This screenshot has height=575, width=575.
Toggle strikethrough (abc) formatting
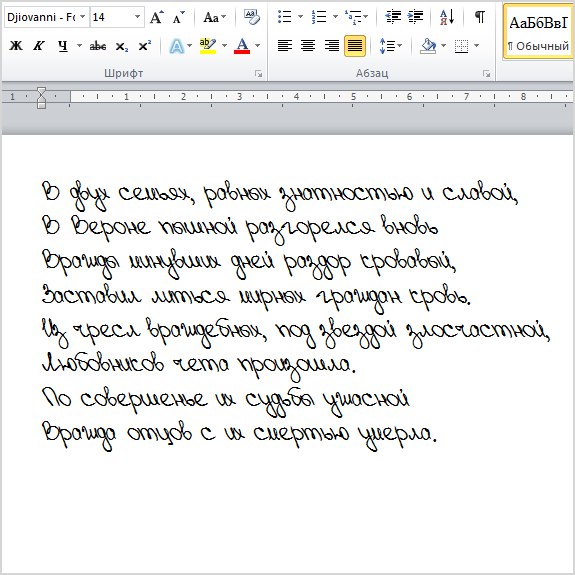[98, 46]
